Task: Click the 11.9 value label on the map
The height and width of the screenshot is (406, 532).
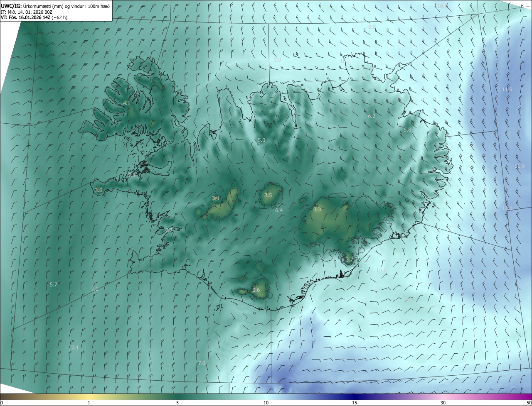Action: click(507, 89)
